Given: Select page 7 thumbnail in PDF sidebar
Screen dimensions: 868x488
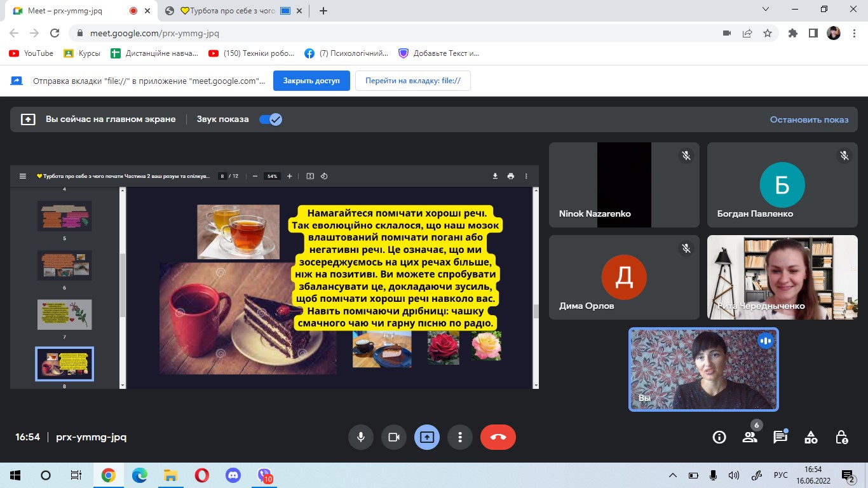Looking at the screenshot, I should point(64,315).
